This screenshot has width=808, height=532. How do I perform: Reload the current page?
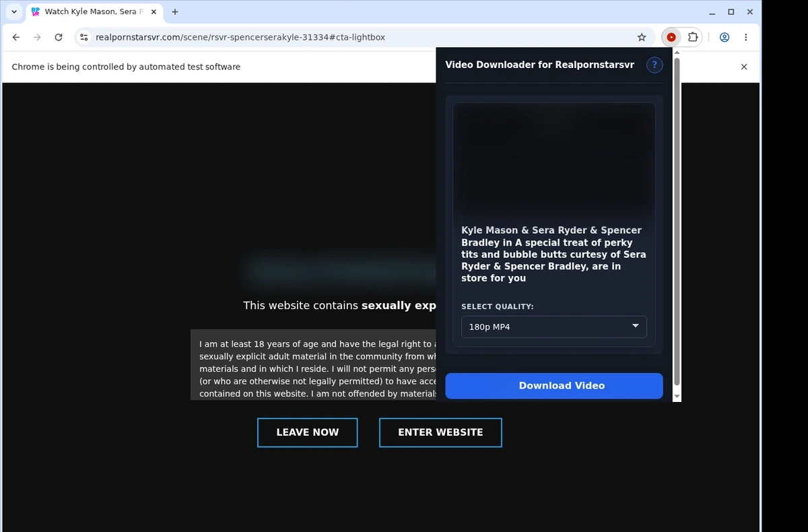[x=59, y=38]
